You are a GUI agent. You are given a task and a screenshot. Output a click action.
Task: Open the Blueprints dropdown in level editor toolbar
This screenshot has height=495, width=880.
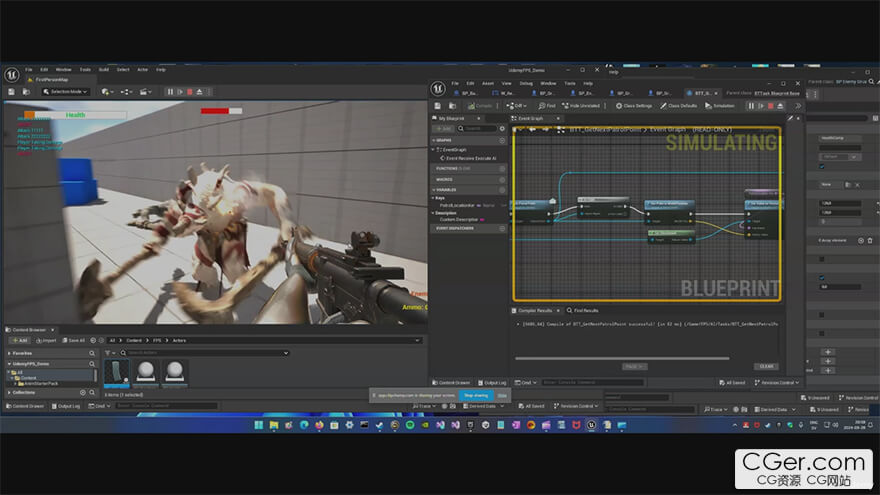(x=126, y=91)
